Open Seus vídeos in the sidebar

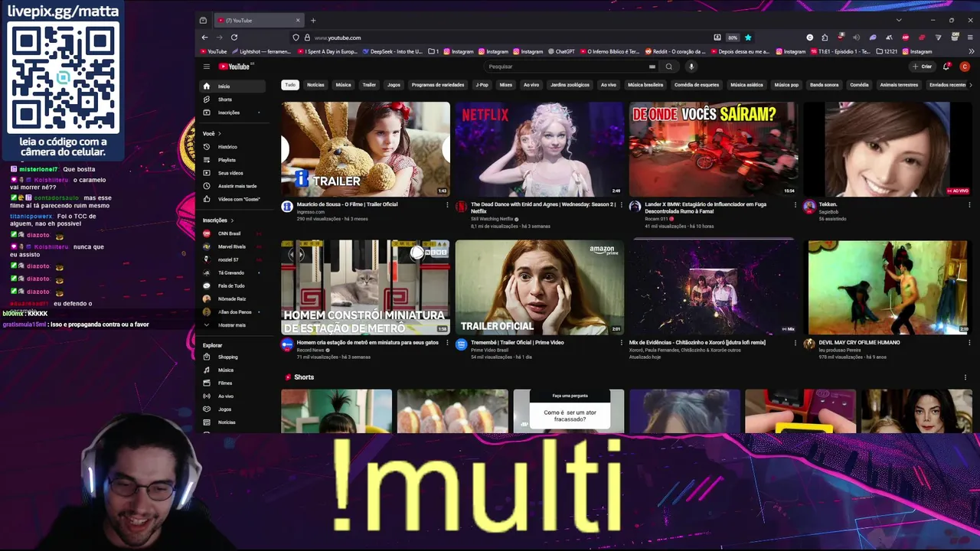(x=233, y=173)
